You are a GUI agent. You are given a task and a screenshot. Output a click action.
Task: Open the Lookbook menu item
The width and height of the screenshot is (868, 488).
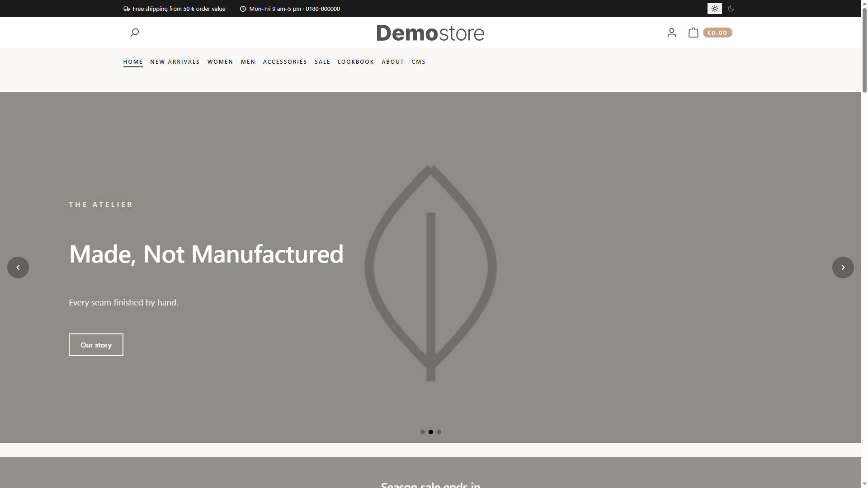coord(356,62)
